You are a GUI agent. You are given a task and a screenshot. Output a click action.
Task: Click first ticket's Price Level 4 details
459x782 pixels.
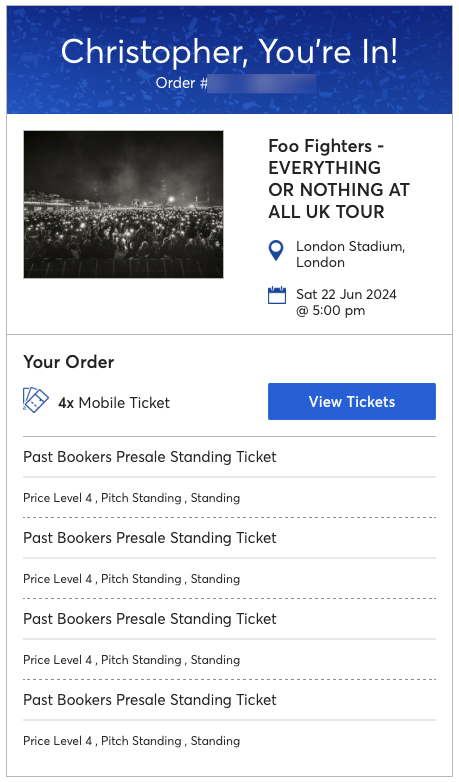tap(132, 498)
